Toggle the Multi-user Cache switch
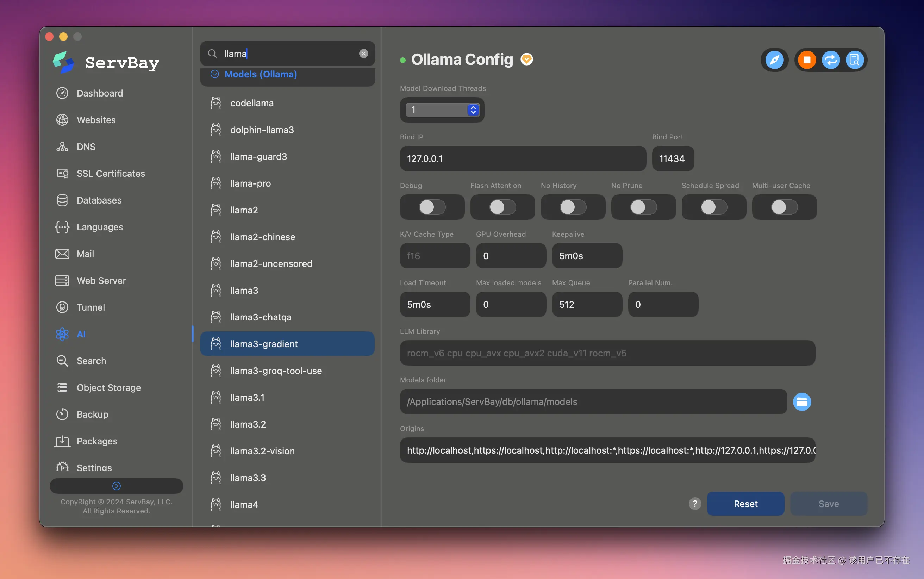 tap(784, 207)
